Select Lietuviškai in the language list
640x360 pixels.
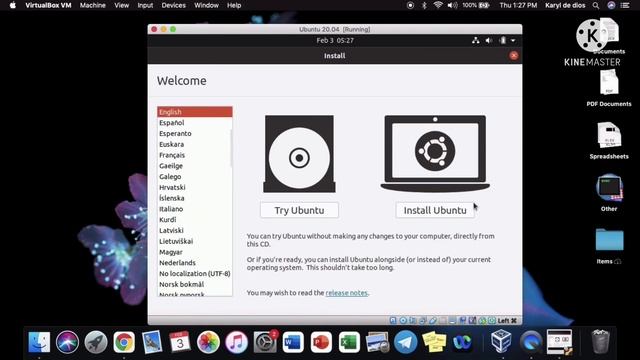195,241
